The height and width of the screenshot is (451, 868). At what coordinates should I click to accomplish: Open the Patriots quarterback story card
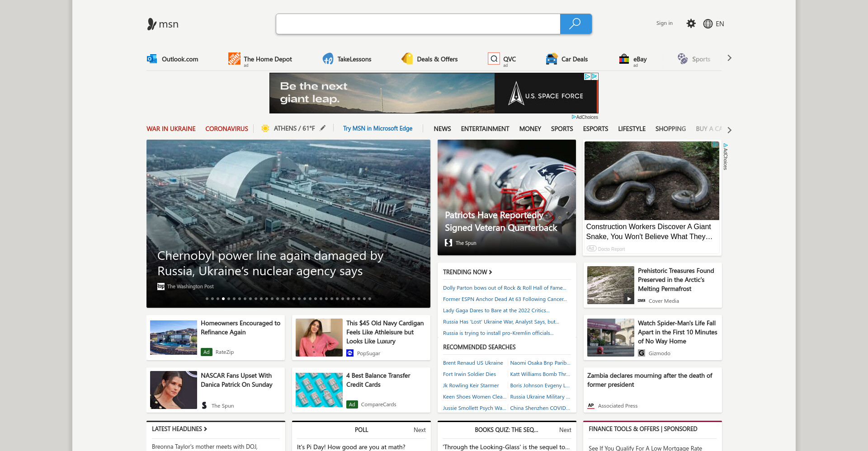coord(507,197)
